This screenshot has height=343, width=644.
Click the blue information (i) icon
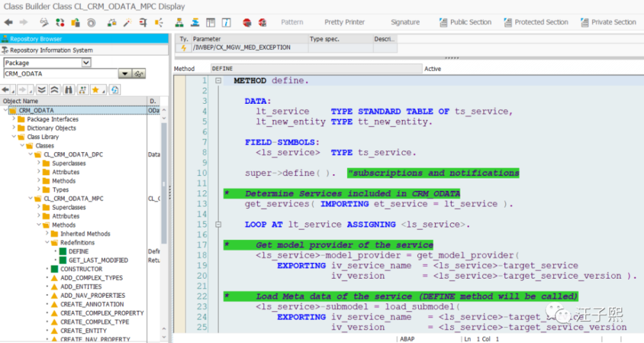(x=226, y=23)
